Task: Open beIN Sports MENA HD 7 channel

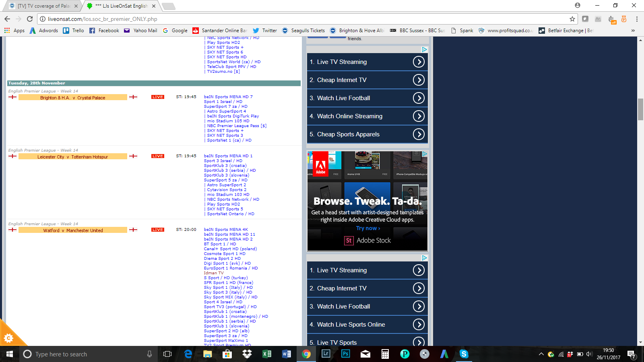Action: click(228, 97)
